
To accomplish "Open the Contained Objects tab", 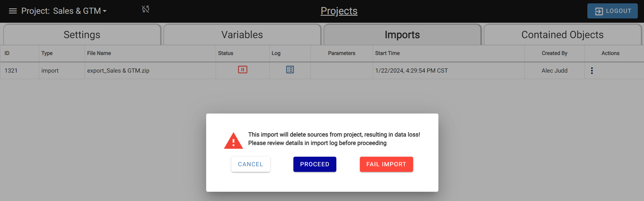I will point(562,35).
